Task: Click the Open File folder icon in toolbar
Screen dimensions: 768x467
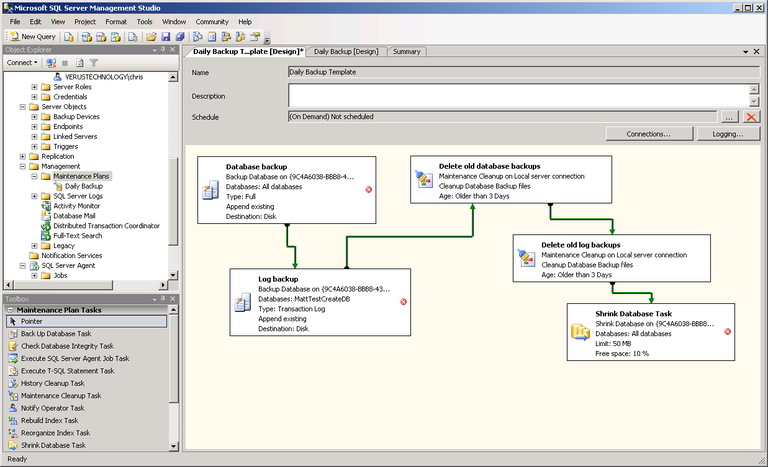Action: 151,37
